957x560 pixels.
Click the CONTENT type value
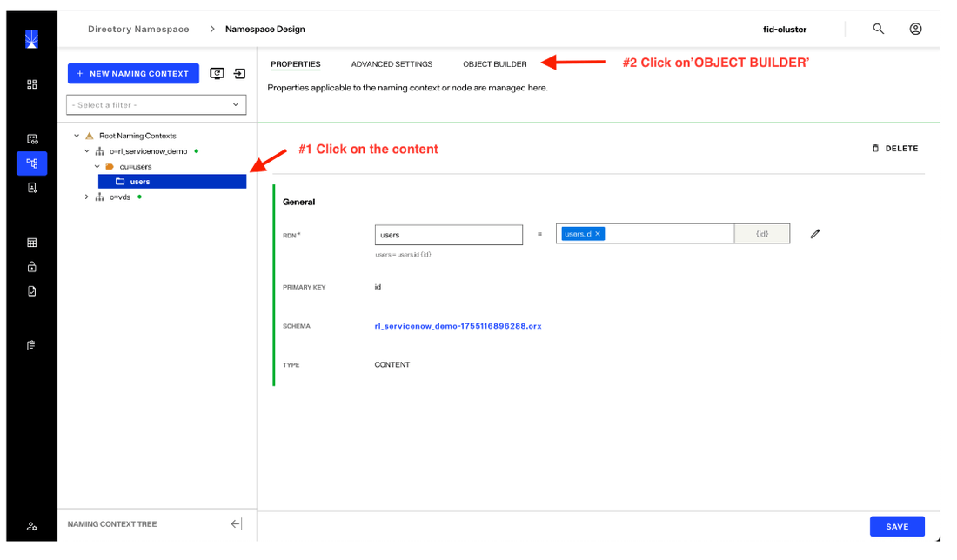[x=391, y=365]
